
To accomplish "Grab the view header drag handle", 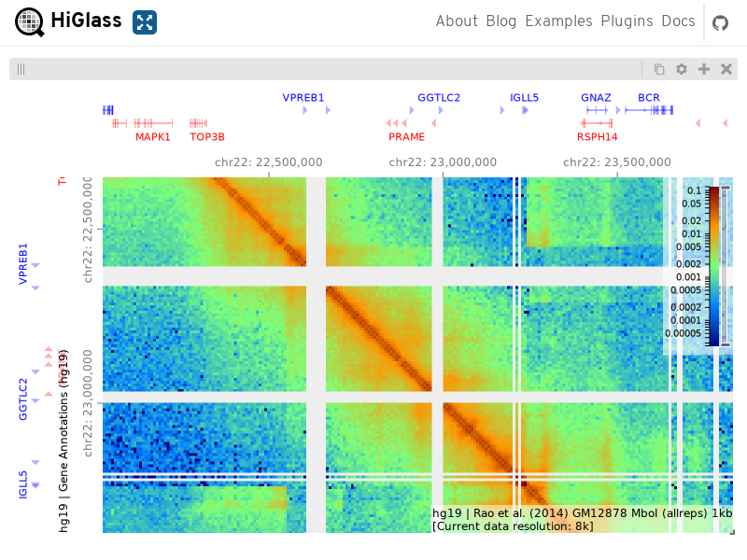I will tap(21, 69).
